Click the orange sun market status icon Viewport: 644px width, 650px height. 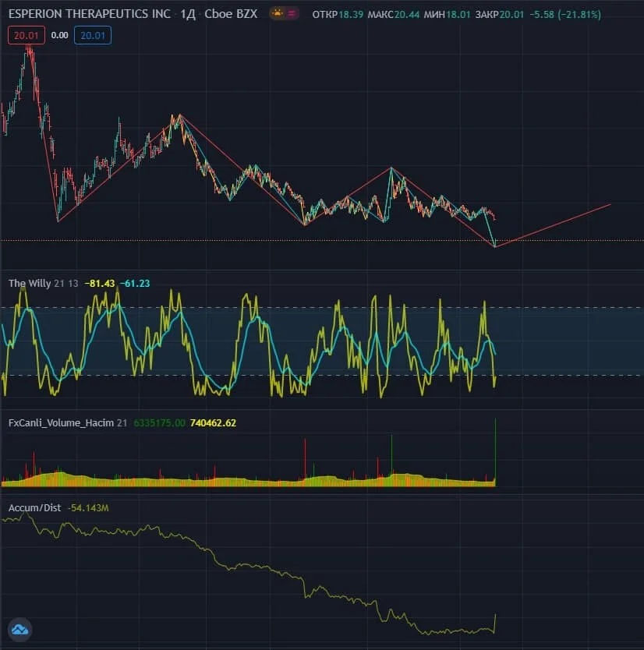[x=277, y=14]
